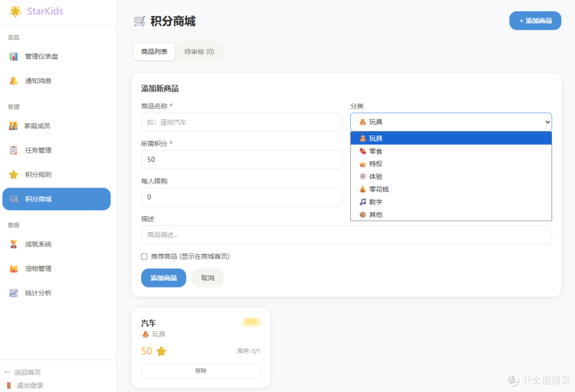575x392 pixels.
Task: Click the notification bell icon
Action: click(x=13, y=80)
